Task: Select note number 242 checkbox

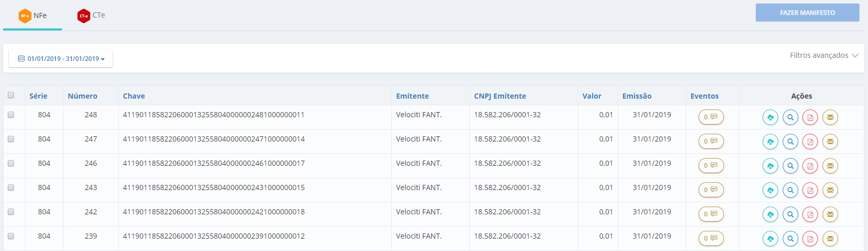Action: pyautogui.click(x=11, y=212)
